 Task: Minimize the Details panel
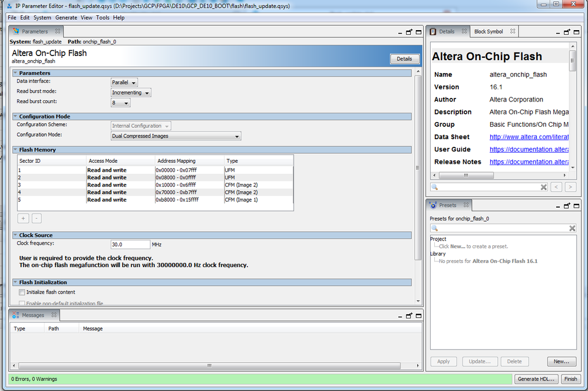(x=557, y=32)
